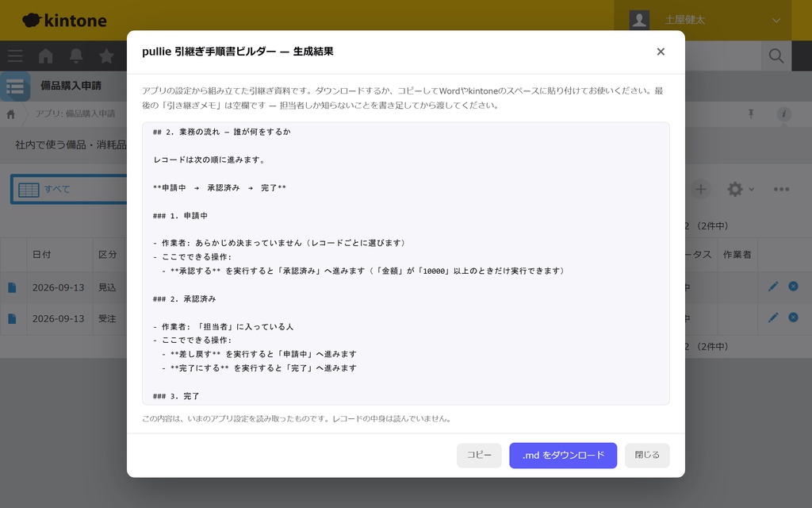Viewport: 812px width, 508px height.
Task: Click the 受注 cell
Action: tap(107, 319)
